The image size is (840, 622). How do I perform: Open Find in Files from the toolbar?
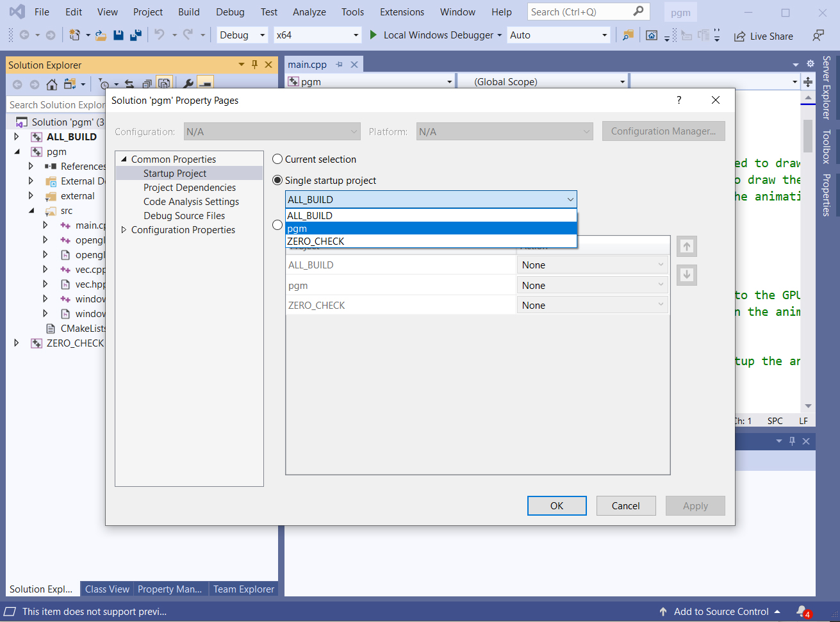coord(628,35)
